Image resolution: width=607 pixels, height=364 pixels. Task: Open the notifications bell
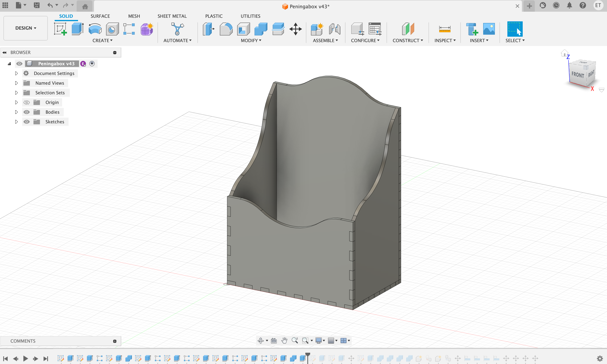pos(569,5)
